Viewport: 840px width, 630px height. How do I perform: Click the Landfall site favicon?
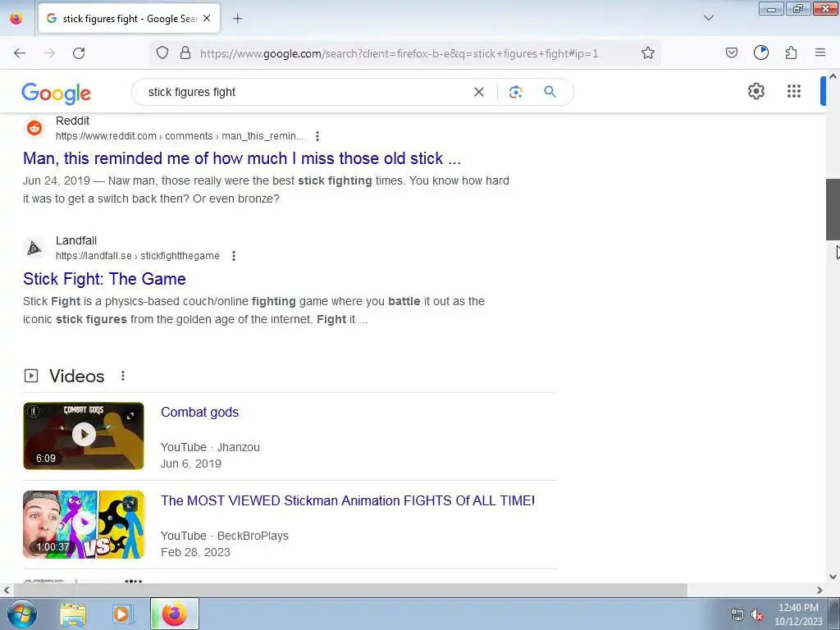(34, 248)
